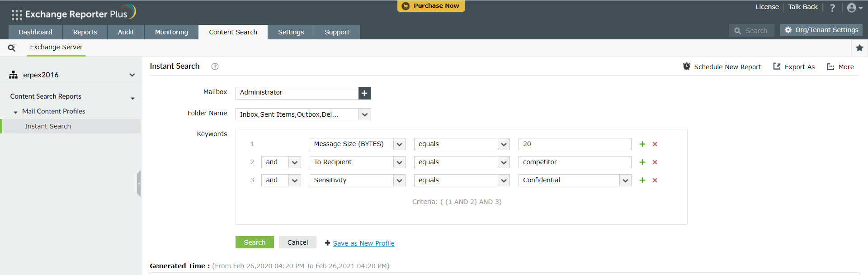Click the add mailbox plus icon

[x=364, y=93]
